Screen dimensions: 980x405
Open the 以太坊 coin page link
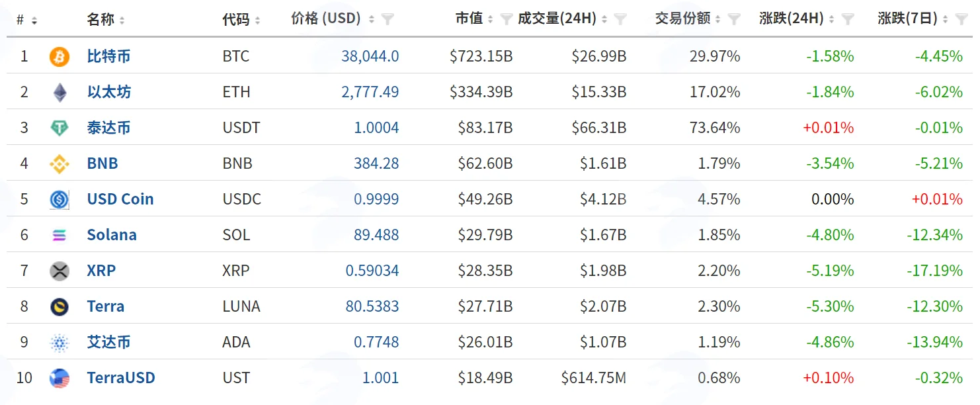tap(108, 92)
